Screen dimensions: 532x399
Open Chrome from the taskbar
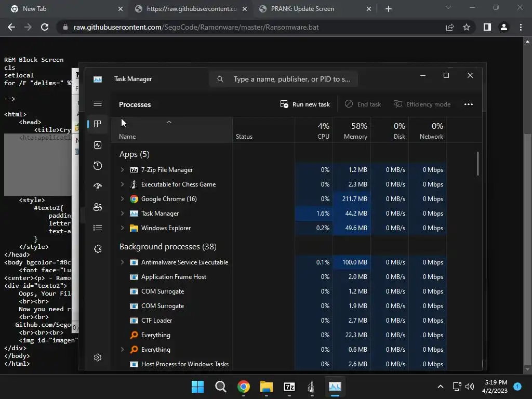click(244, 387)
